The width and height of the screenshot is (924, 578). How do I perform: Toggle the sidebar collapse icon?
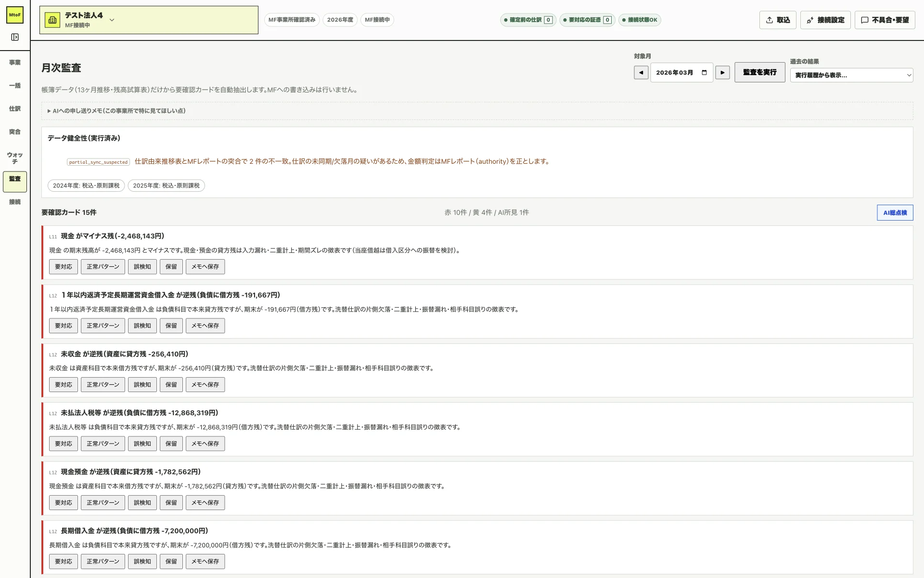pos(15,37)
